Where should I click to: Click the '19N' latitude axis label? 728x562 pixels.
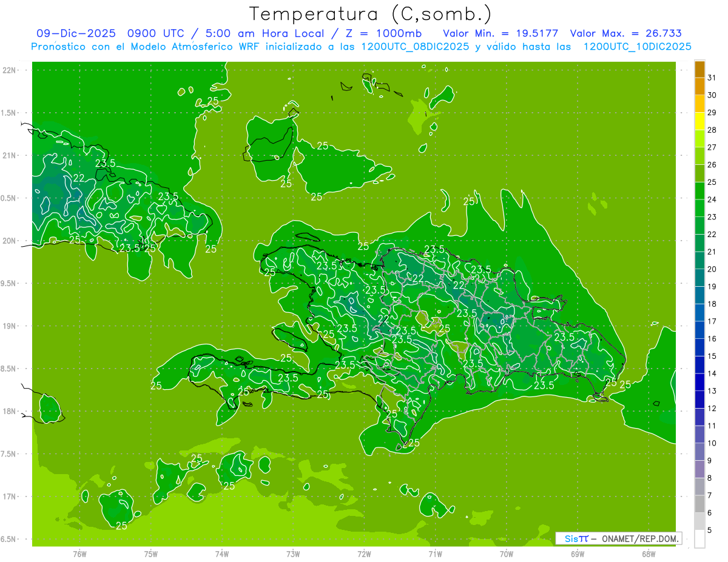pos(8,326)
